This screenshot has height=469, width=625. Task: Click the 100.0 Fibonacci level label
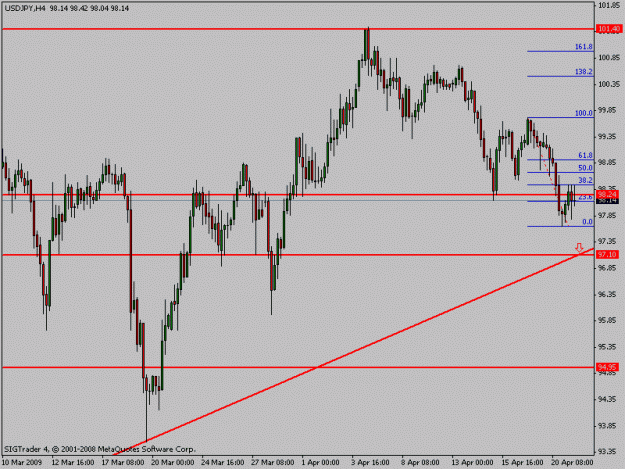[584, 113]
